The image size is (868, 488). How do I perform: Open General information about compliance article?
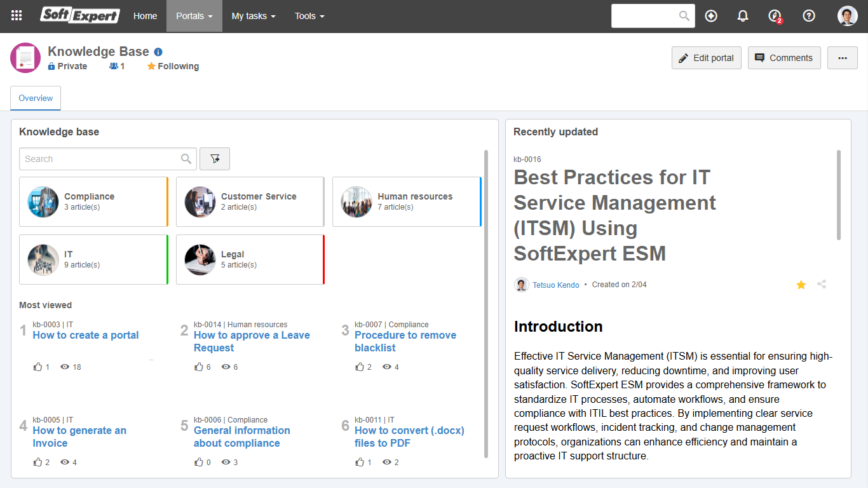pyautogui.click(x=242, y=437)
